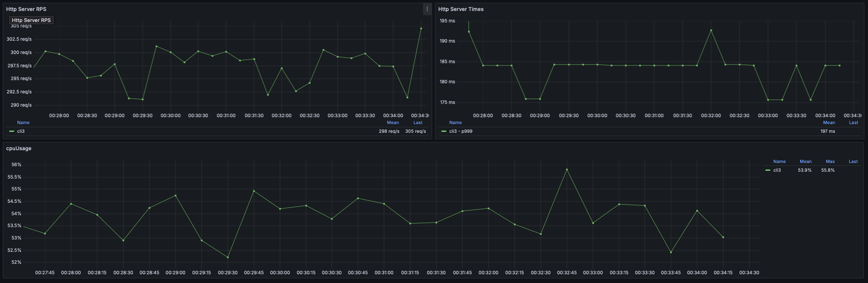Select the cpuUsage peak data point near 55.8%
868x283 pixels.
(567, 169)
